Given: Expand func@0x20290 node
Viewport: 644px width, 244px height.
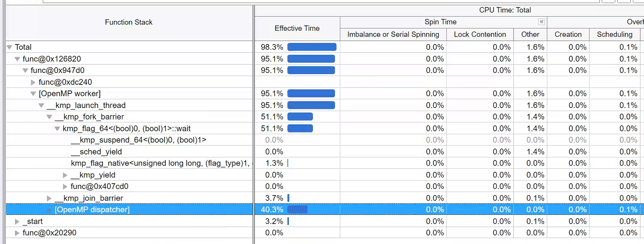Looking at the screenshot, I should [17, 233].
